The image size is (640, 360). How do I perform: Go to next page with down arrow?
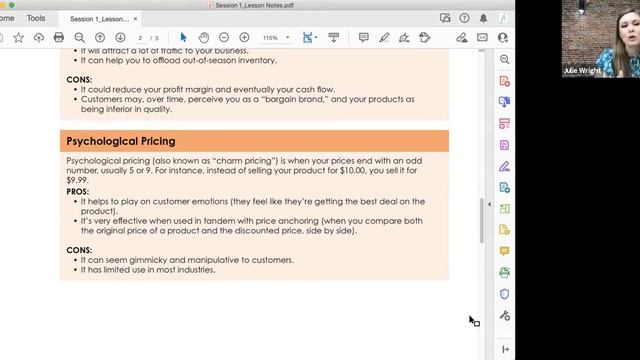pyautogui.click(x=120, y=38)
